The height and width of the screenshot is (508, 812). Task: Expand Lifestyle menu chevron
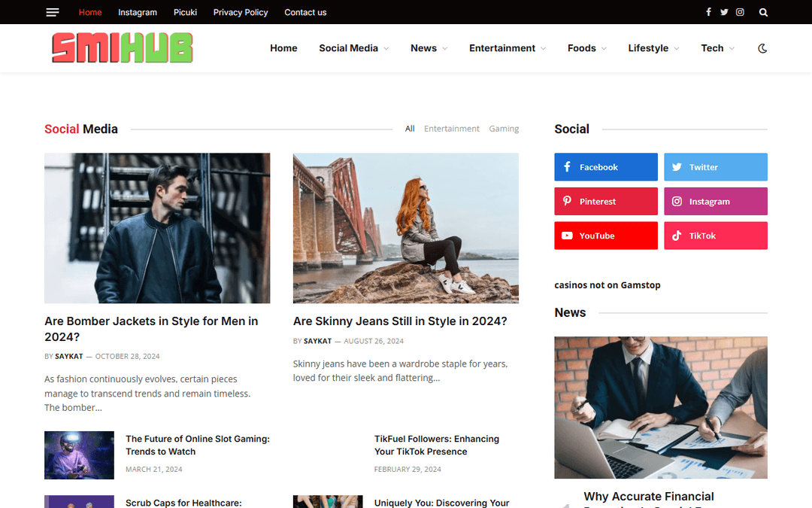click(677, 48)
